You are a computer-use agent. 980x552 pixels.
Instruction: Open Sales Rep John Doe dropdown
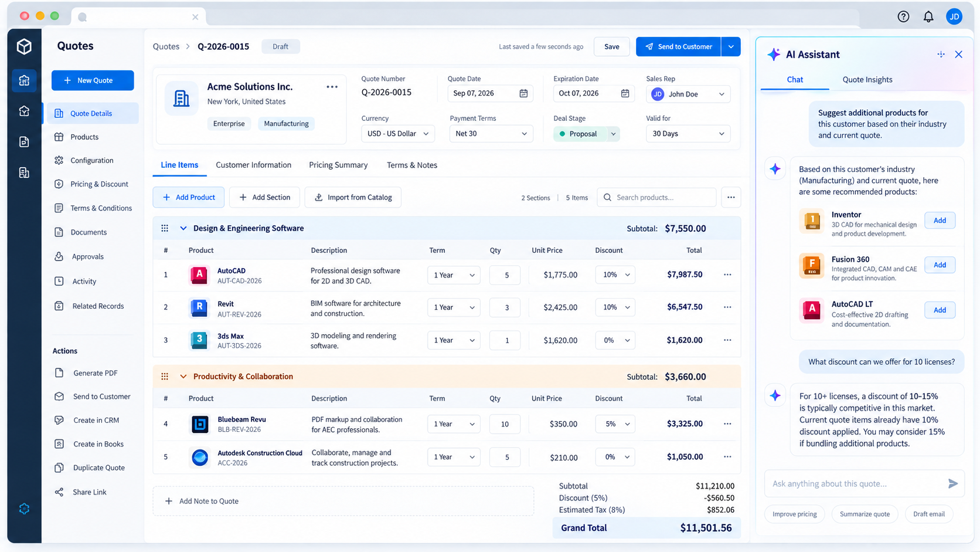point(688,94)
